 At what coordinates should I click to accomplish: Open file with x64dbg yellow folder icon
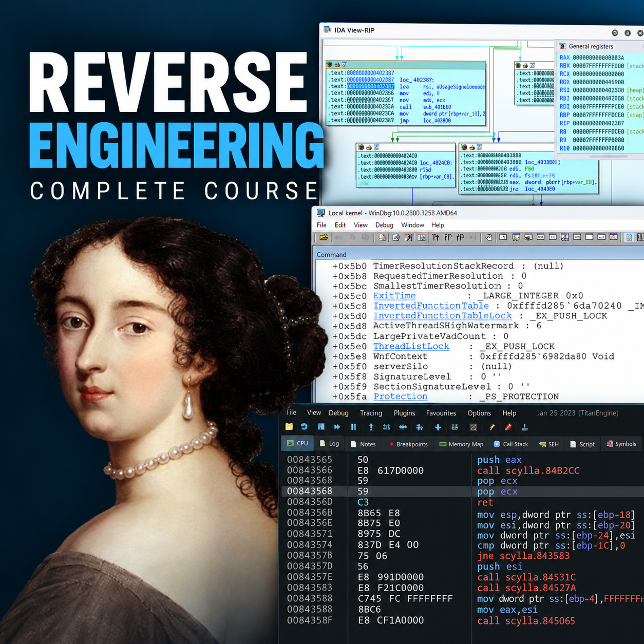click(289, 427)
